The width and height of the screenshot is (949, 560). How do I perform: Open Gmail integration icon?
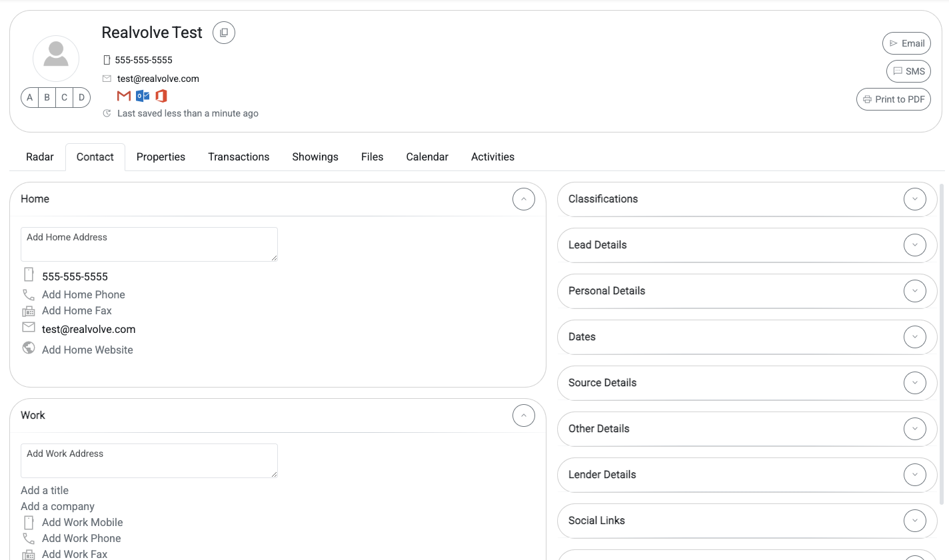[123, 96]
